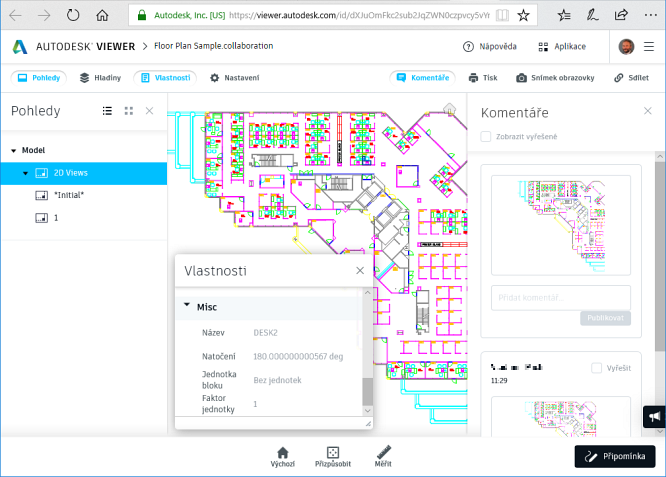
Task: Close the Pohledy panel
Action: click(x=150, y=111)
